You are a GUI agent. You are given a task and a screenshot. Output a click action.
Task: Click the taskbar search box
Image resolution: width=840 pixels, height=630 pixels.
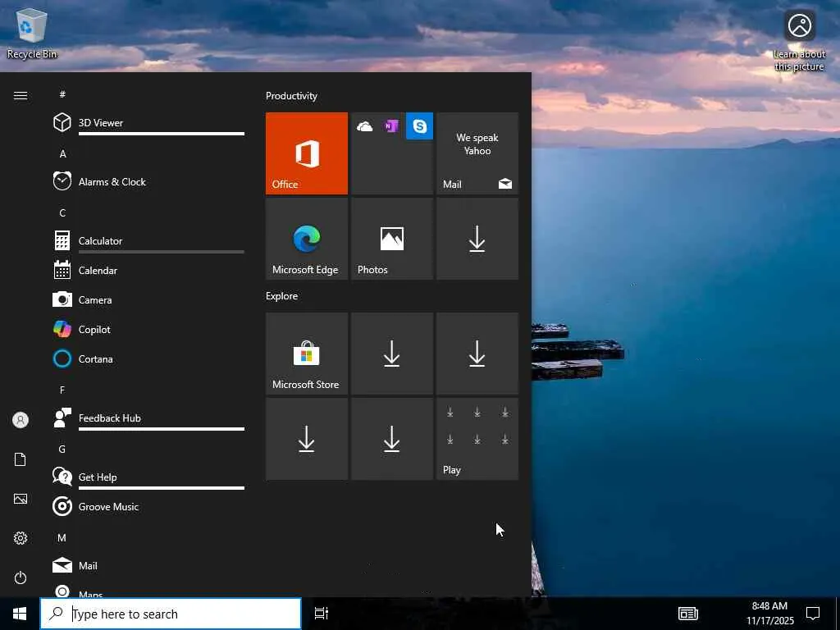pyautogui.click(x=171, y=614)
